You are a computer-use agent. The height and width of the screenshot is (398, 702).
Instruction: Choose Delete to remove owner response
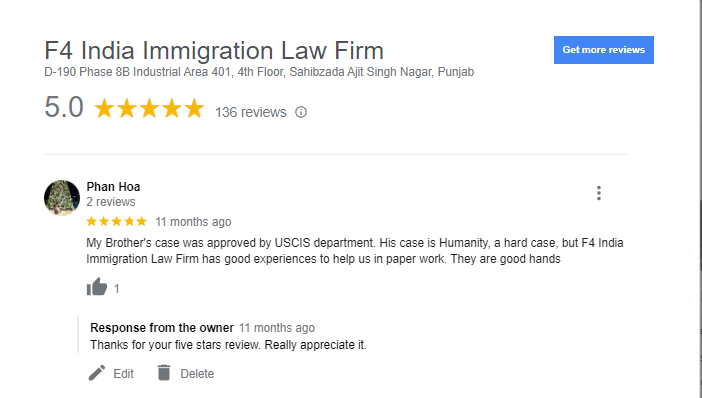click(197, 374)
